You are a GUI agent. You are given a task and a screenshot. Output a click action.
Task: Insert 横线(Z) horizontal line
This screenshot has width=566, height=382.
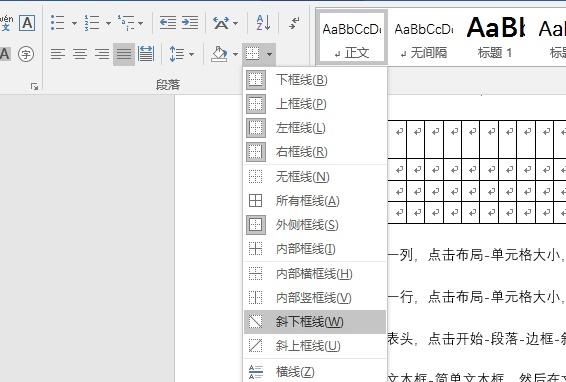point(315,372)
